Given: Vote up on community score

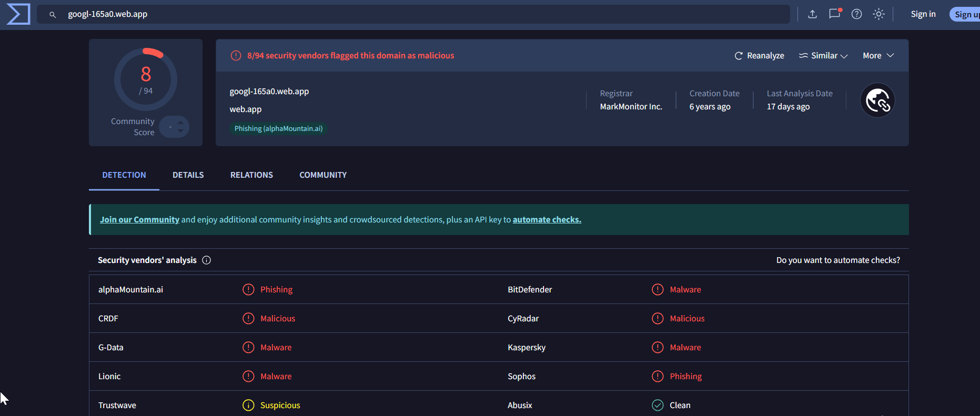Looking at the screenshot, I should tap(181, 123).
